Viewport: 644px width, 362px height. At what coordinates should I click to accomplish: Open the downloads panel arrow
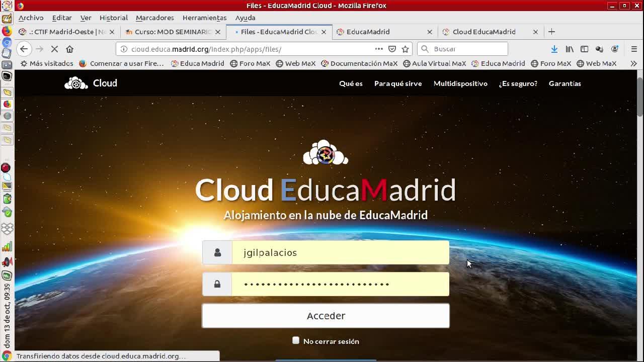(554, 49)
